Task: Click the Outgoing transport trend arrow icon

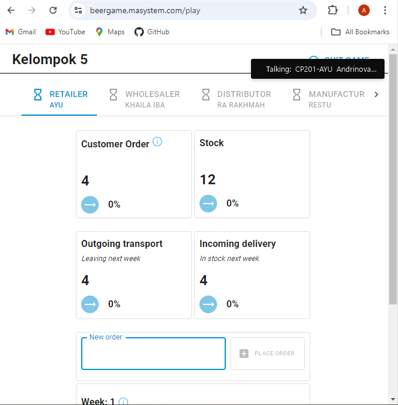Action: coord(90,304)
